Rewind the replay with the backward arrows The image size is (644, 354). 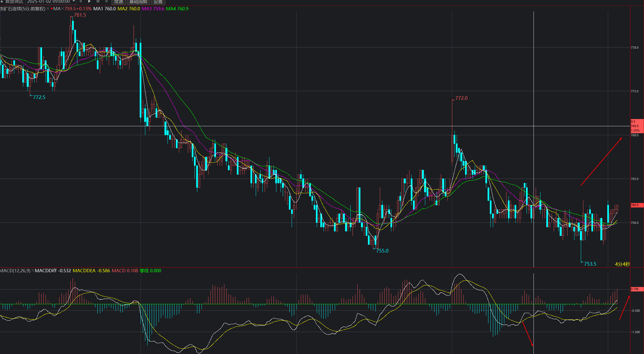(81, 1)
